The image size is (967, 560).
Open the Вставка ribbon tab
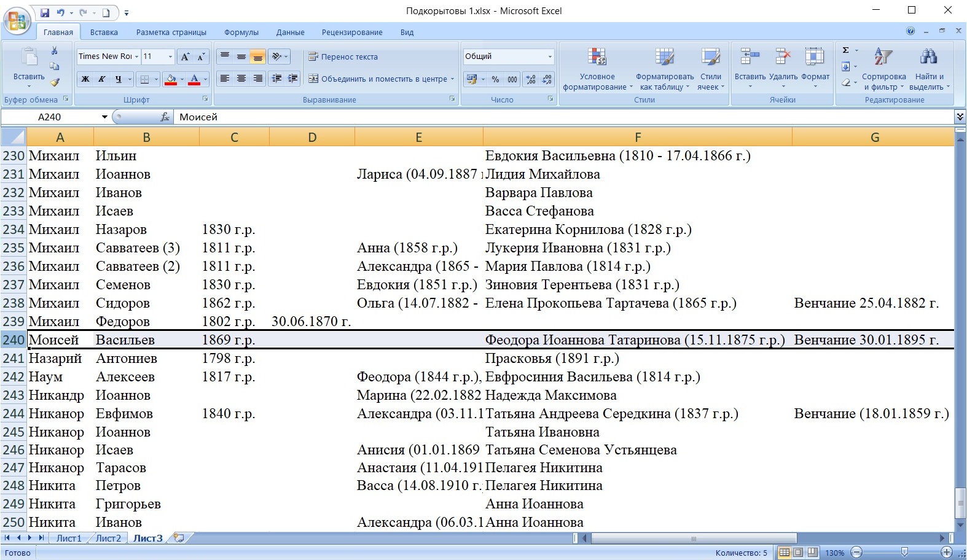(x=104, y=32)
